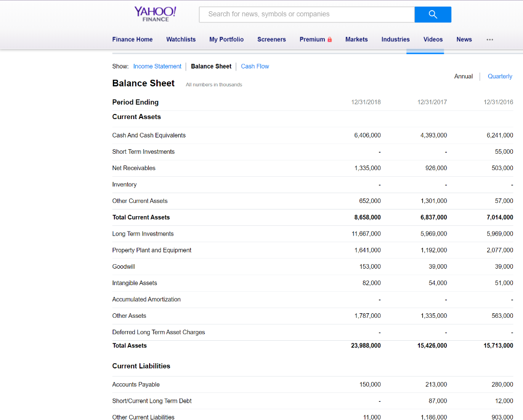
Task: Click the Long Term Investments label
Action: point(143,234)
